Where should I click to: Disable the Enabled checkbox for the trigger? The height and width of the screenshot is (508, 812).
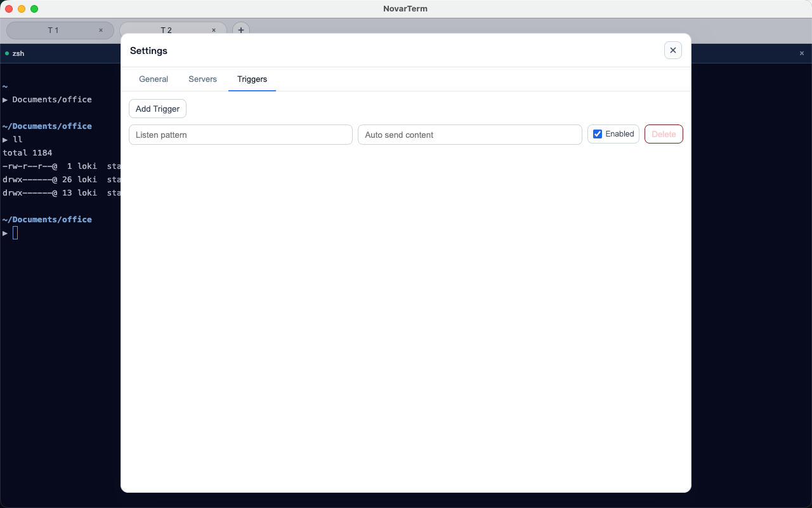coord(597,134)
